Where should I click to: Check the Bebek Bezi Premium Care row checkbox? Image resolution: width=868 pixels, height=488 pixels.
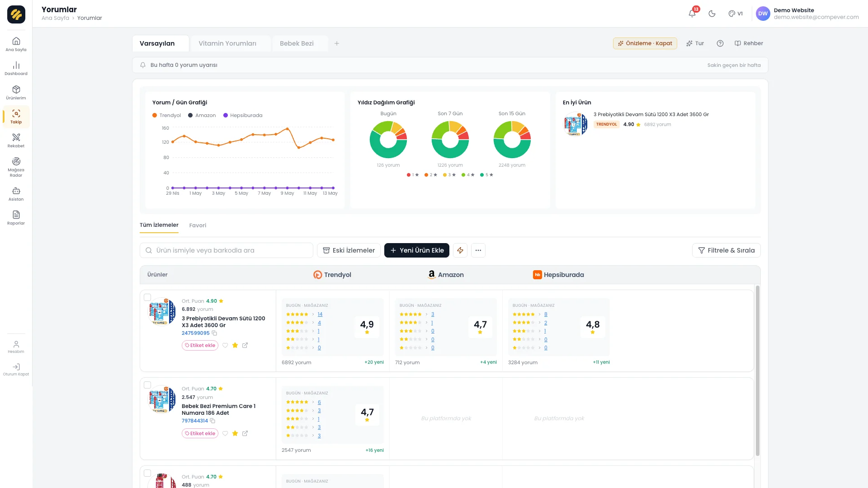(147, 385)
